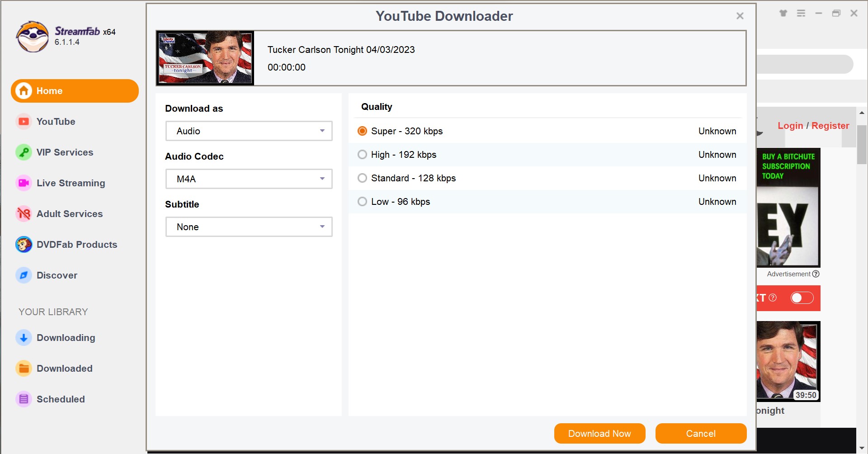
Task: Toggle the switch in the red bar
Action: [x=802, y=298]
